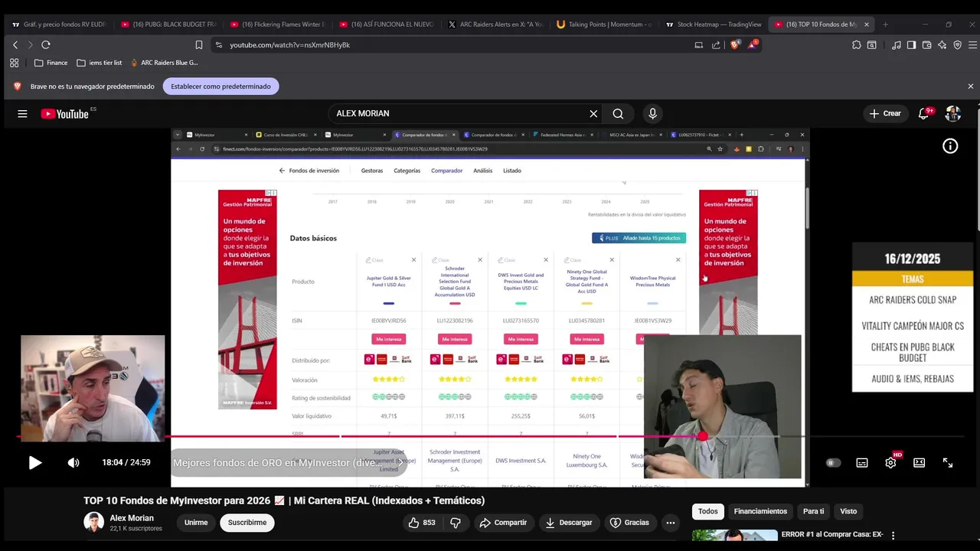Click the Compartir share button

tap(503, 523)
